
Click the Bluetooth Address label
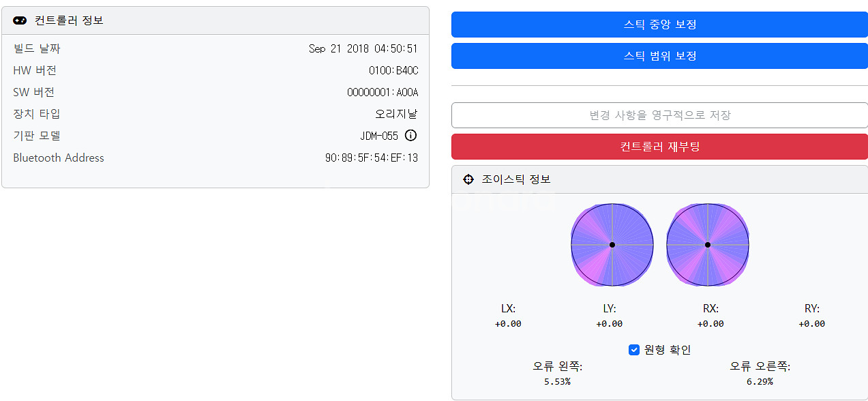point(59,158)
